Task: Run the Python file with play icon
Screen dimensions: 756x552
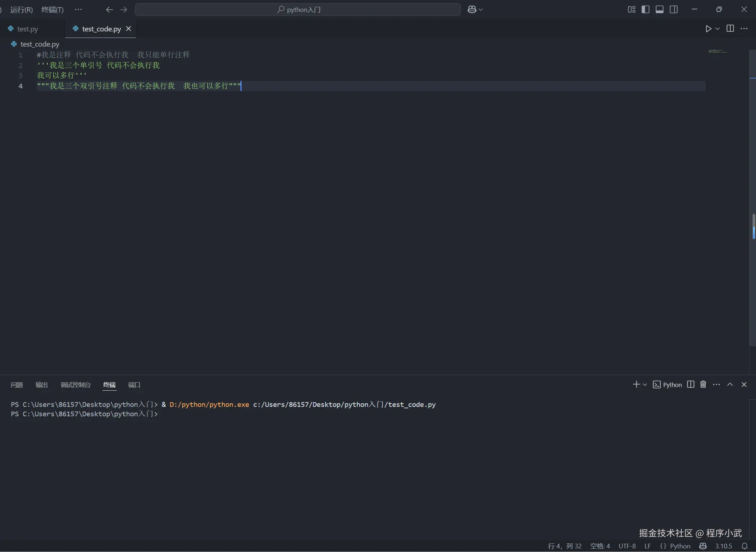Action: point(708,29)
